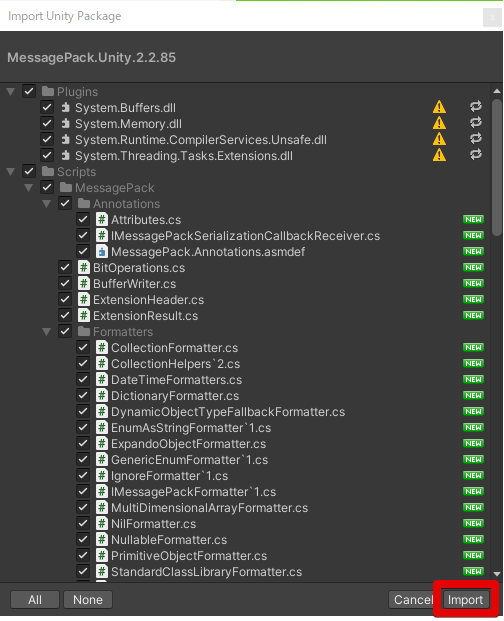The width and height of the screenshot is (504, 621).
Task: Click script icon of BitOperations.cs
Action: 84,267
